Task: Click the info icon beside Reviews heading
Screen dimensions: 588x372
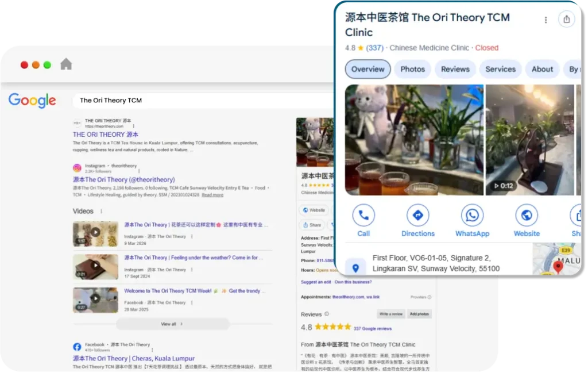Action: (x=327, y=314)
